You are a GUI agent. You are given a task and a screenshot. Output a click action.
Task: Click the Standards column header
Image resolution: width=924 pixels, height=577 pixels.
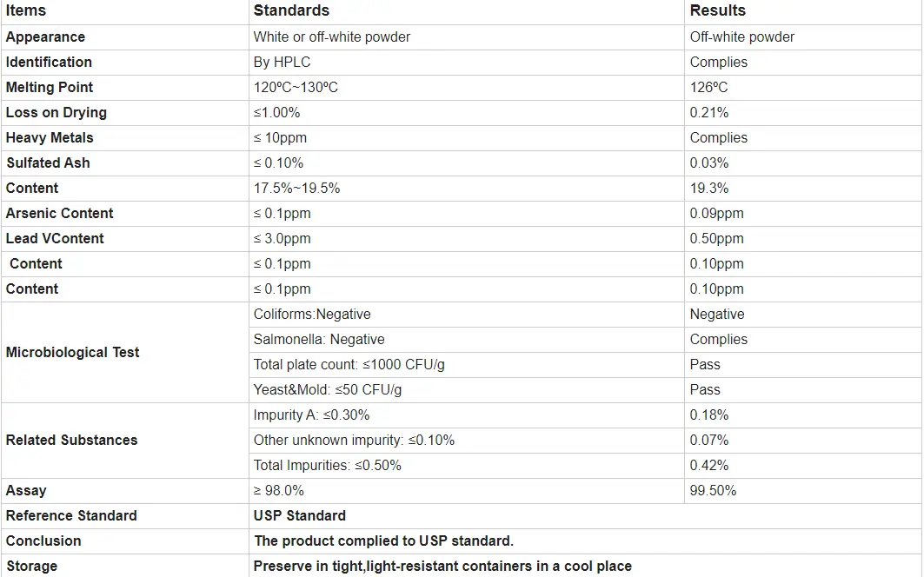(x=291, y=11)
